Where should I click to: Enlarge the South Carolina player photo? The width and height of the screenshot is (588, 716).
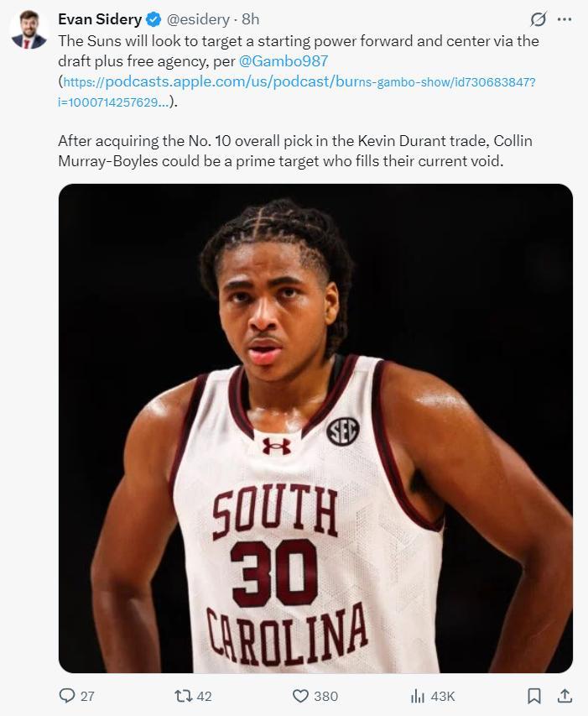[x=315, y=428]
